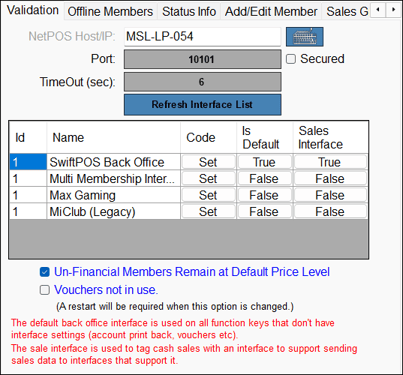Click the Id cell of Max Gaming row
Screen dimensions: 403x375
coord(28,195)
